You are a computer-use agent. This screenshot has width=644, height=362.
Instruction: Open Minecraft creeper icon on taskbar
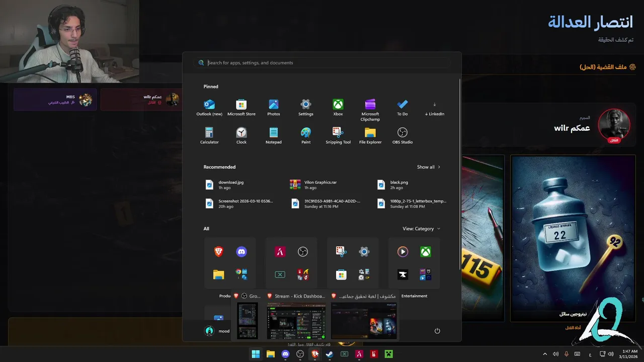coord(388,354)
